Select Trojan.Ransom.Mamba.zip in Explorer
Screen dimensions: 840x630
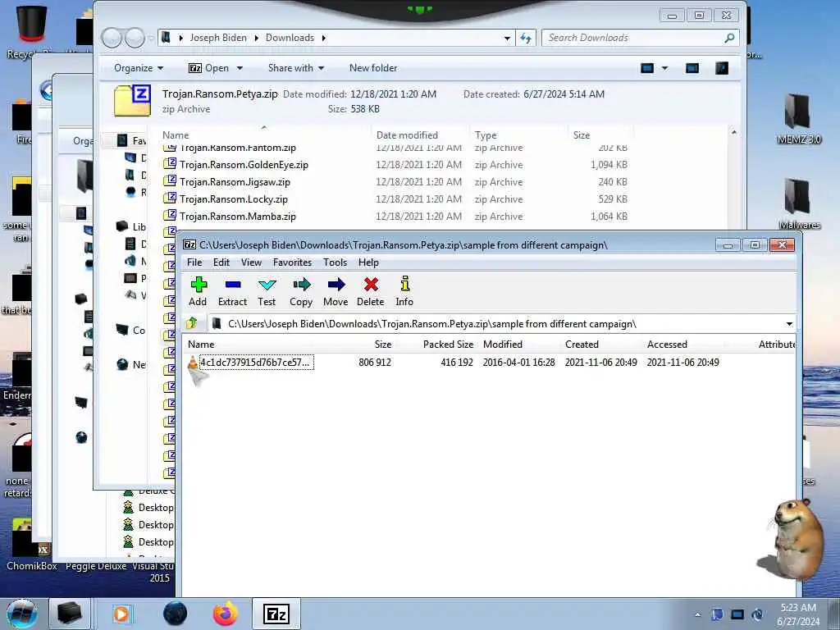[238, 217]
